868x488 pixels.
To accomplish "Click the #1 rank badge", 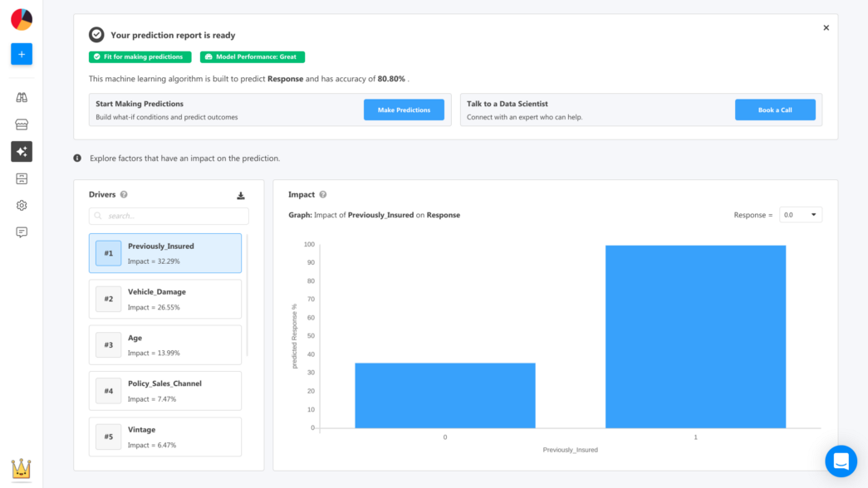I will [109, 253].
